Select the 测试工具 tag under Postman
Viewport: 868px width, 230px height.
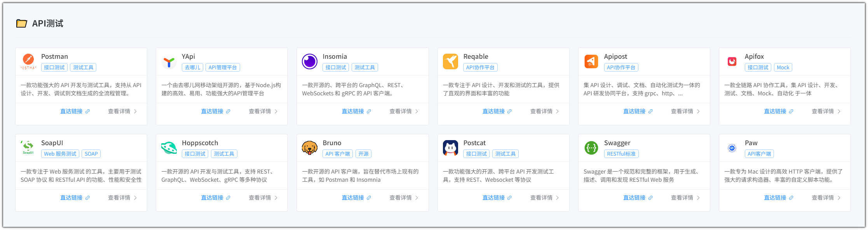click(83, 67)
